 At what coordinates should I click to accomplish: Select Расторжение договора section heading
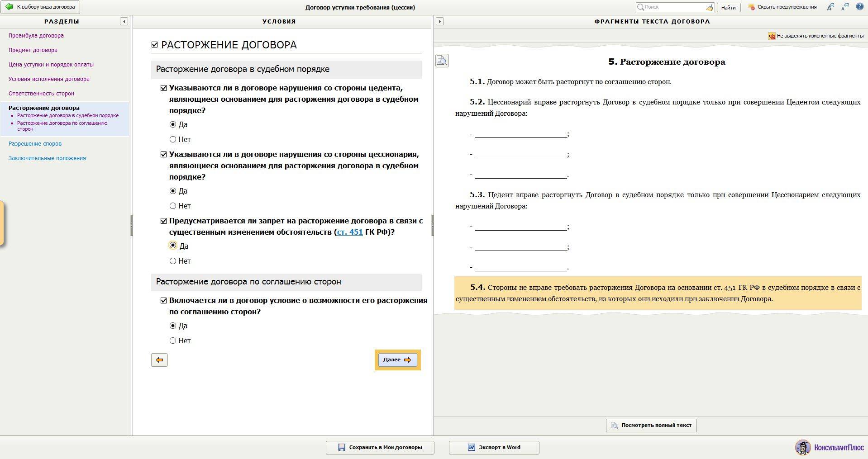click(44, 108)
